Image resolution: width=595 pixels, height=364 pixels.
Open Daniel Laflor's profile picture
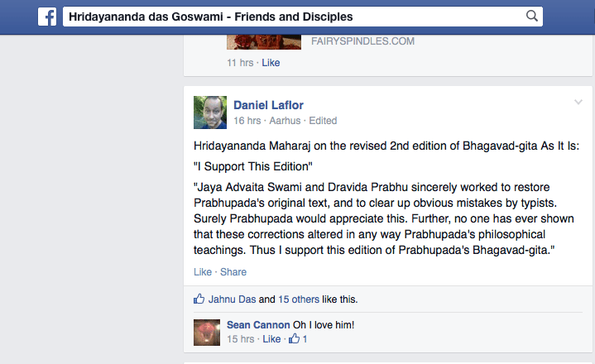coord(210,113)
